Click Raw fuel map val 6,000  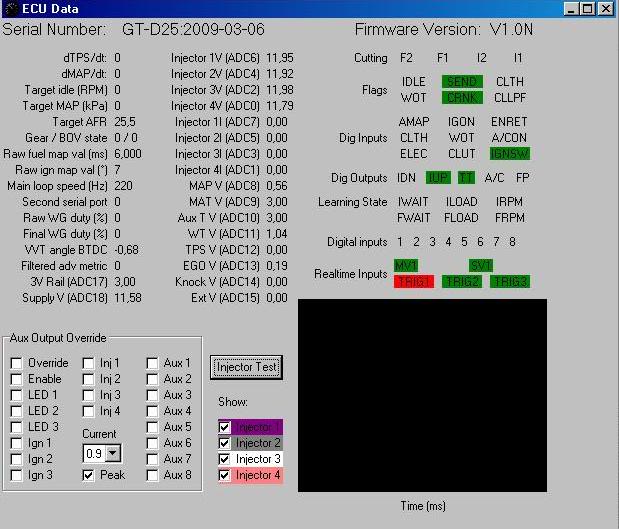128,154
